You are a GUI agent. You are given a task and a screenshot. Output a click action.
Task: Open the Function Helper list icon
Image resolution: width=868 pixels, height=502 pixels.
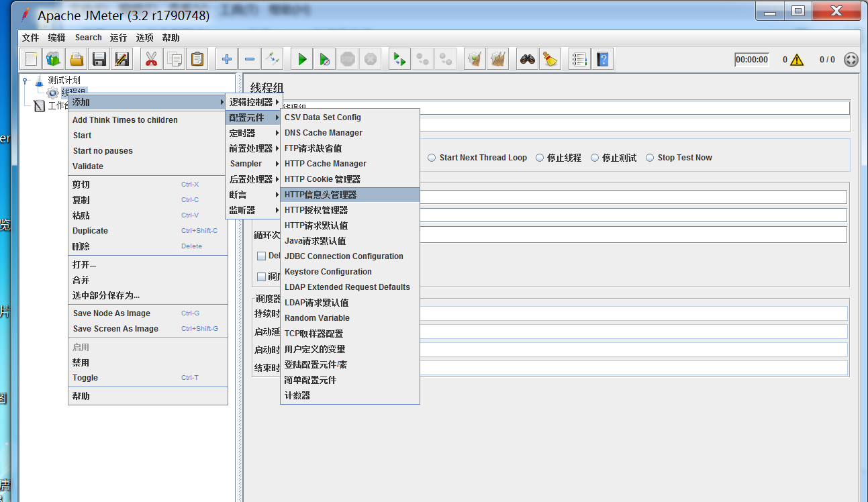coord(579,59)
